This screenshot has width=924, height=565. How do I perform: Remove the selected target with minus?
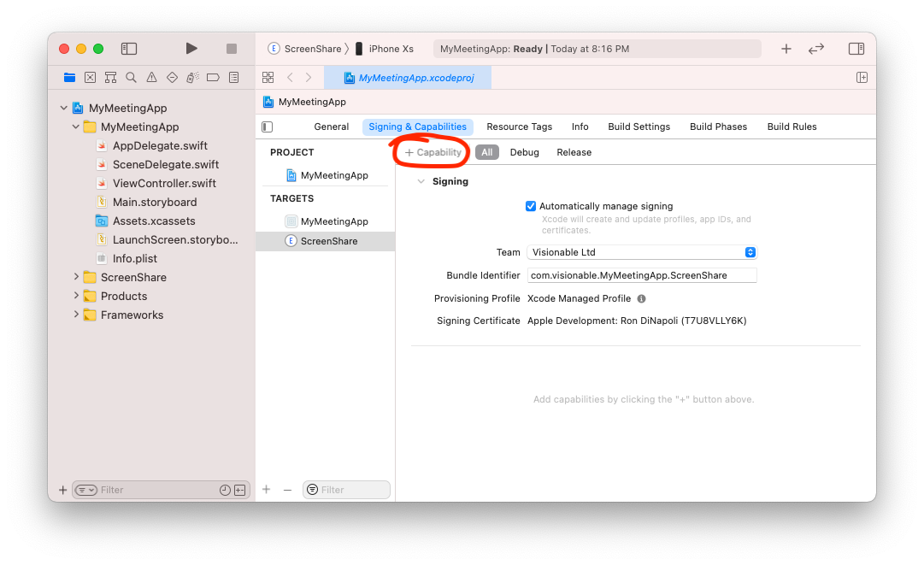coord(287,490)
